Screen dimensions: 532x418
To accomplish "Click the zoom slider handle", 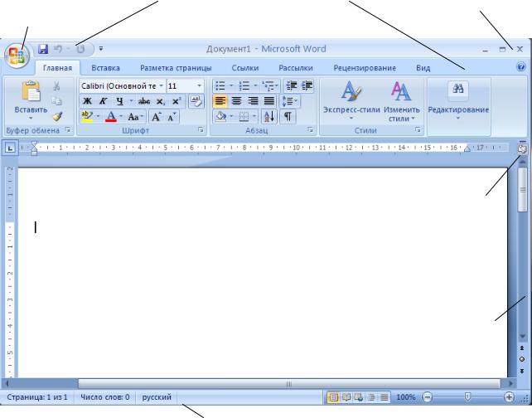I will click(x=467, y=396).
